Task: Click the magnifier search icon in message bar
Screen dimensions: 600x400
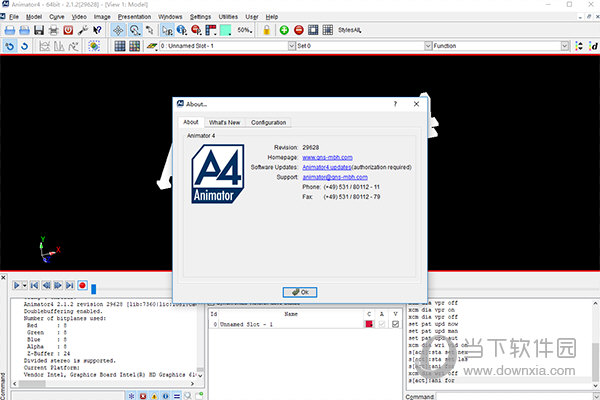Action: (188, 396)
